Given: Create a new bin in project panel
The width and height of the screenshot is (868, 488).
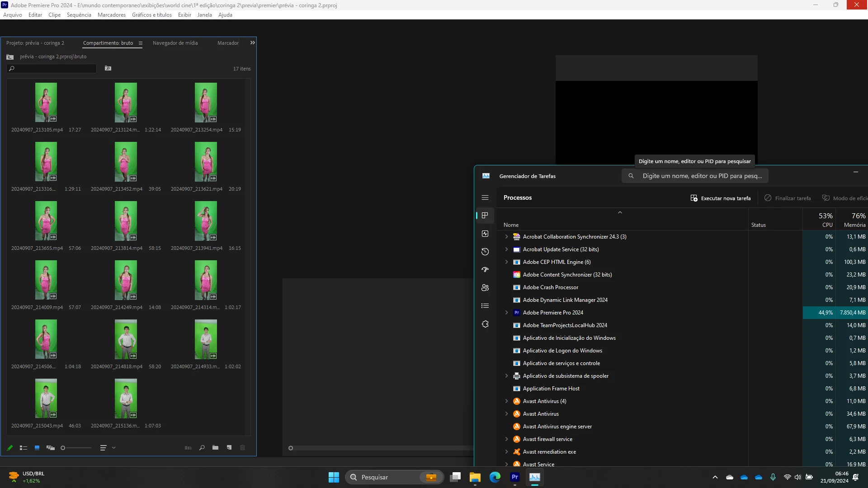Looking at the screenshot, I should point(216,448).
